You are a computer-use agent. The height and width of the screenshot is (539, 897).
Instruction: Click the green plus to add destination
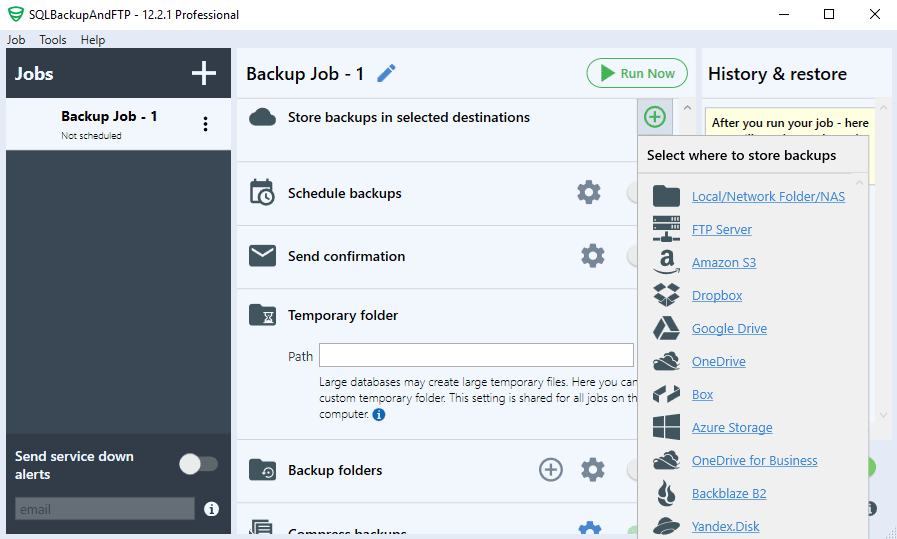point(654,117)
